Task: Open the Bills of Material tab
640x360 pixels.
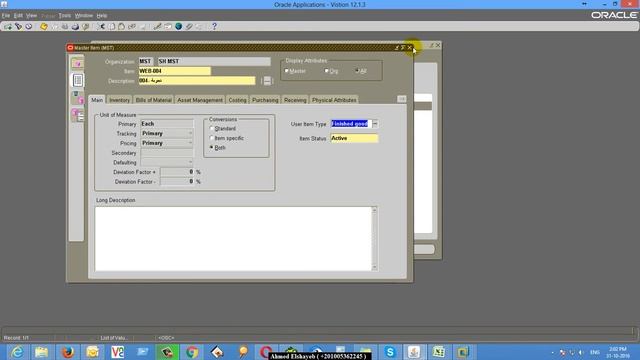Action: [x=153, y=100]
